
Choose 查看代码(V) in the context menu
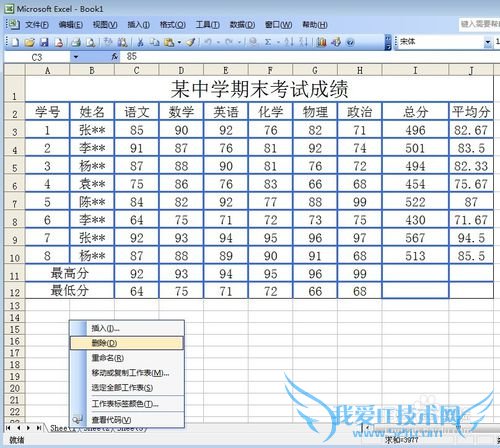point(127,420)
